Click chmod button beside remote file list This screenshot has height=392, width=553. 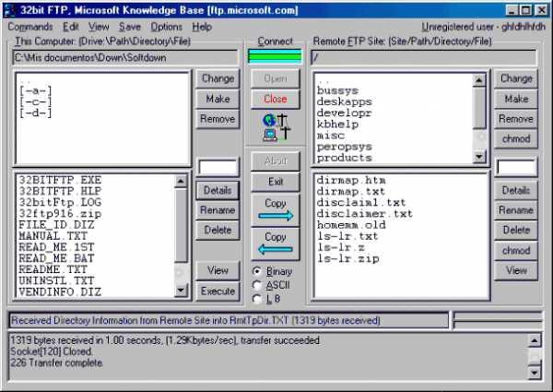pyautogui.click(x=516, y=250)
